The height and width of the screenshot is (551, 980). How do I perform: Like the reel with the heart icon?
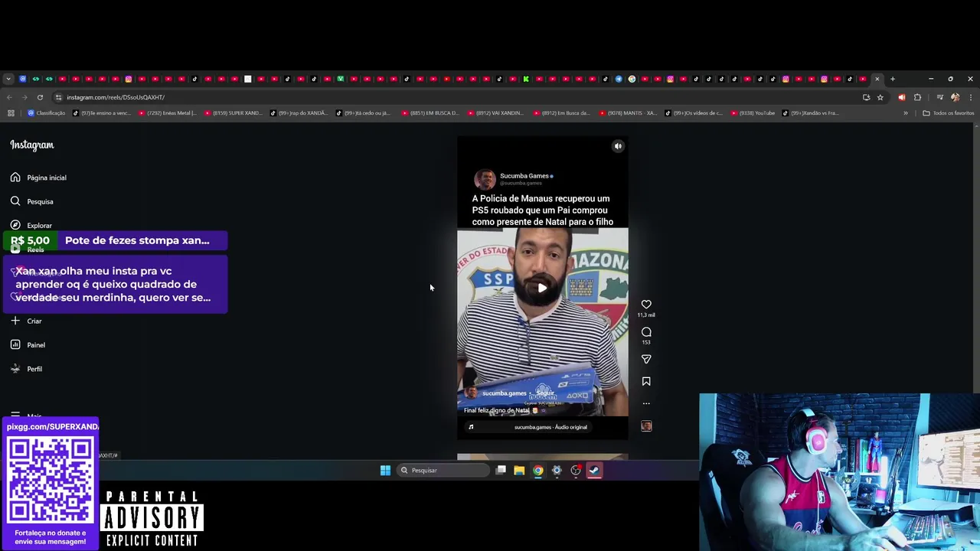pos(646,305)
